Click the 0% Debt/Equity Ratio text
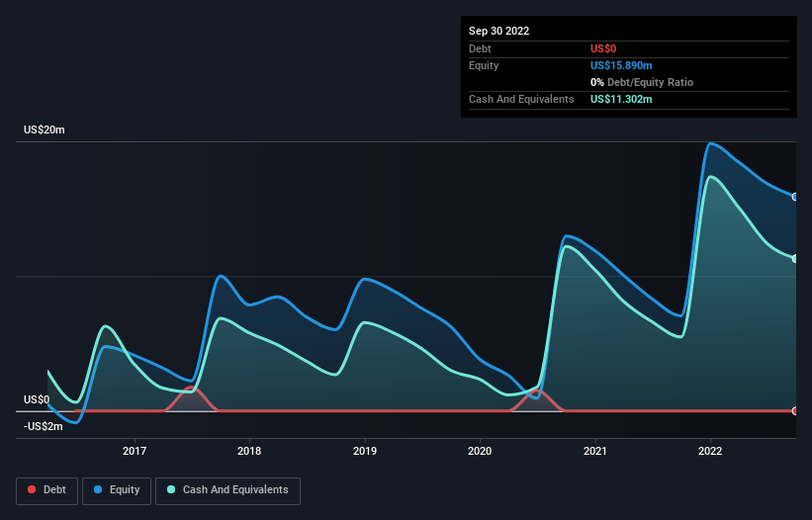The height and width of the screenshot is (520, 812). pyautogui.click(x=642, y=82)
